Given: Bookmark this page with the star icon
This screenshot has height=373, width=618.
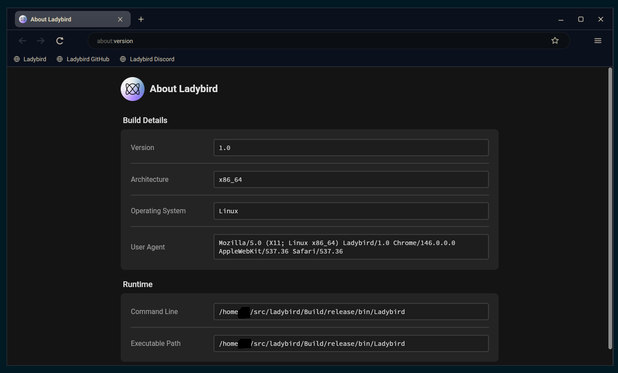Looking at the screenshot, I should pos(555,41).
